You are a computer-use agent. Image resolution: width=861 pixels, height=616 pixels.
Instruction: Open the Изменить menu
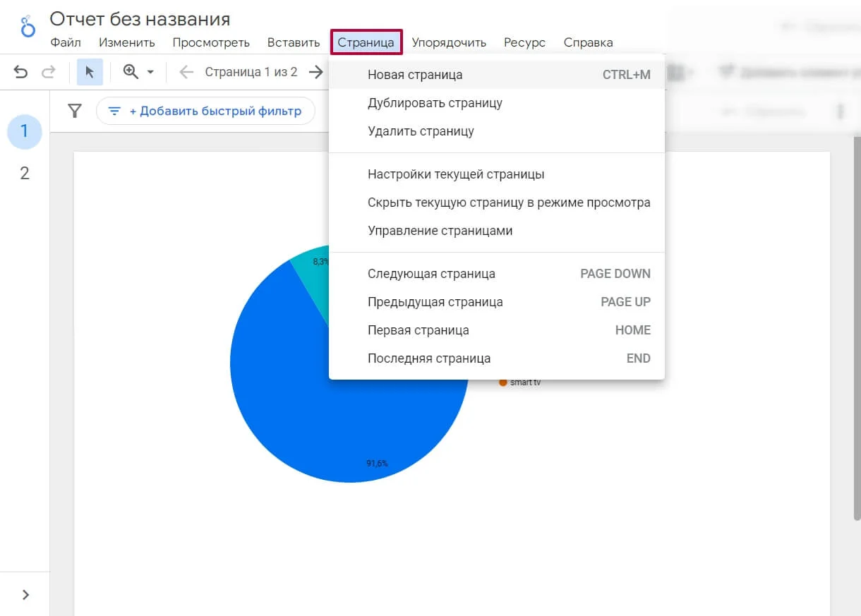click(x=127, y=42)
